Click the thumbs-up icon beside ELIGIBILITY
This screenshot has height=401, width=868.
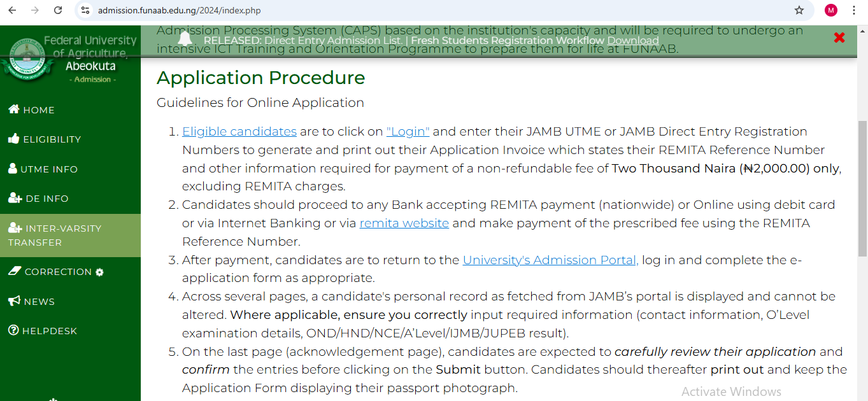pyautogui.click(x=14, y=139)
